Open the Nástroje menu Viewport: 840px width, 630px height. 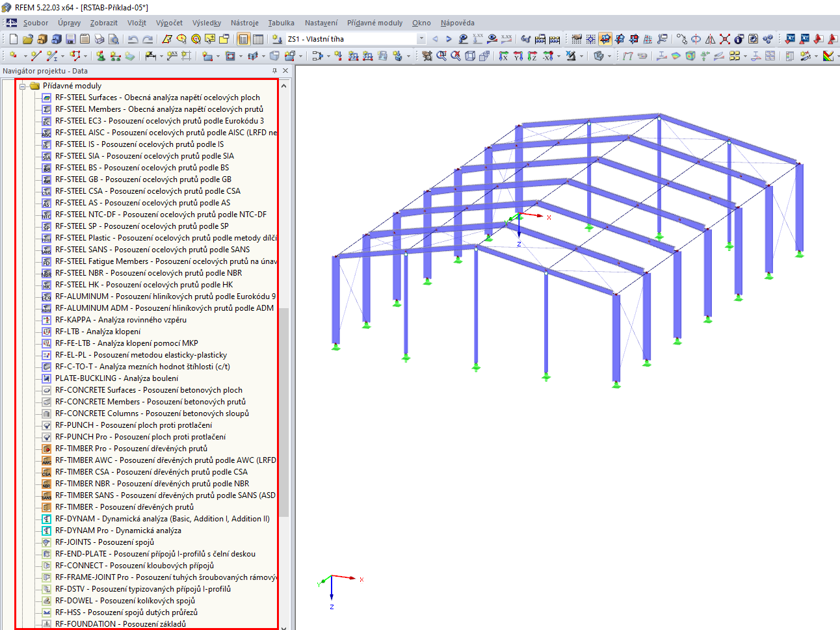(x=244, y=23)
